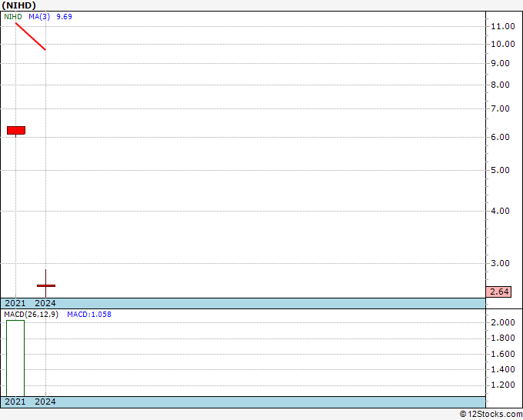
Task: Click the 2024 label under MACD panel
Action: pyautogui.click(x=45, y=402)
